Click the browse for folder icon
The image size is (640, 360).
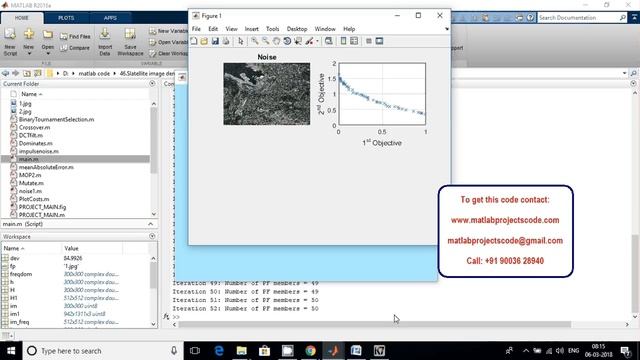[38, 73]
